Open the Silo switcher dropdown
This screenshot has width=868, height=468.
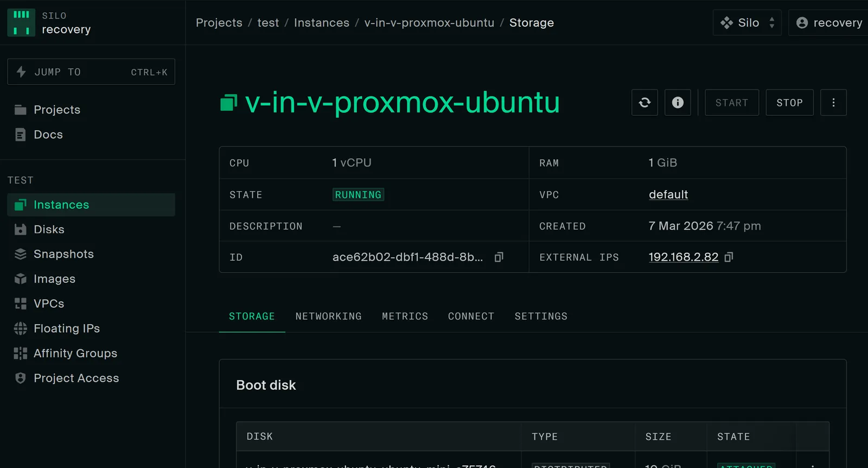coord(747,22)
